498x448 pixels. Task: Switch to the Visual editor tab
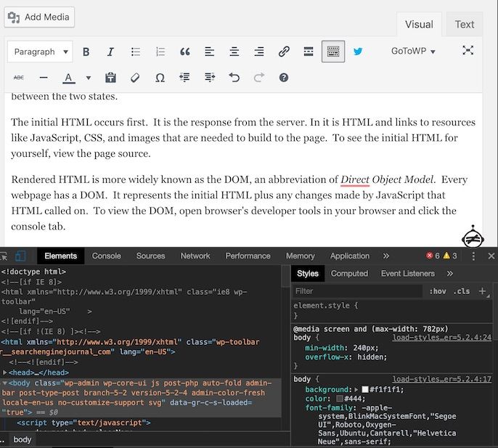419,25
